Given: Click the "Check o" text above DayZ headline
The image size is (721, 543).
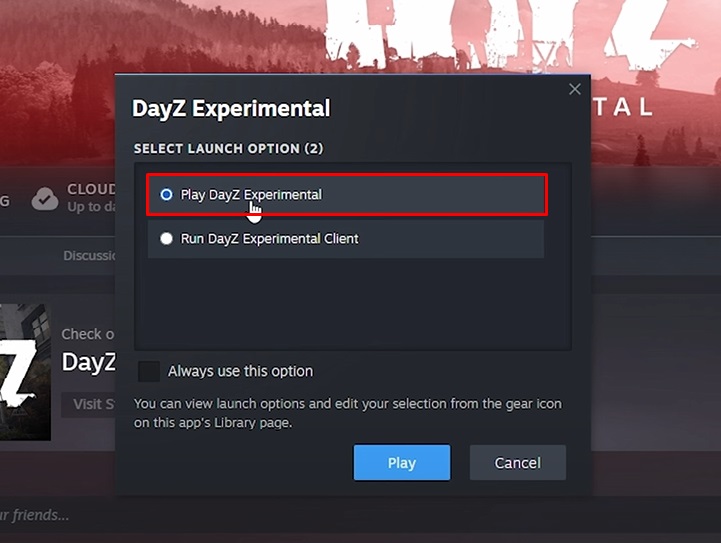Looking at the screenshot, I should click(x=87, y=334).
